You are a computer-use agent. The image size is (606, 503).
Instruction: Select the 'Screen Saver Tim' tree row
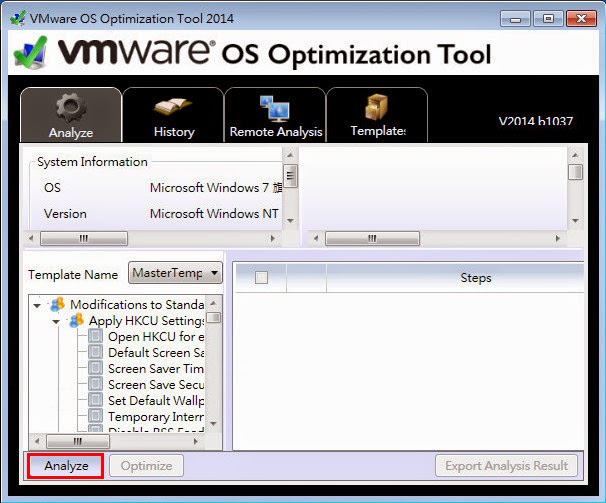(x=156, y=368)
